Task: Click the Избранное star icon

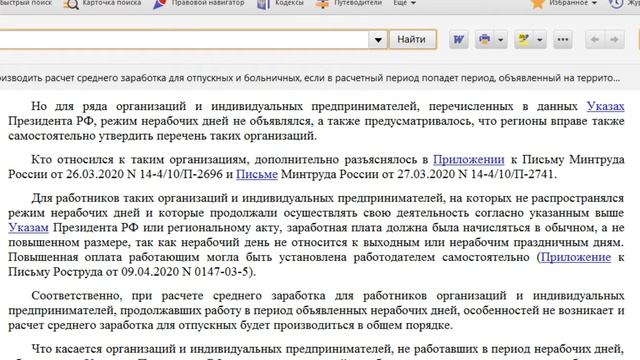Action: point(538,4)
